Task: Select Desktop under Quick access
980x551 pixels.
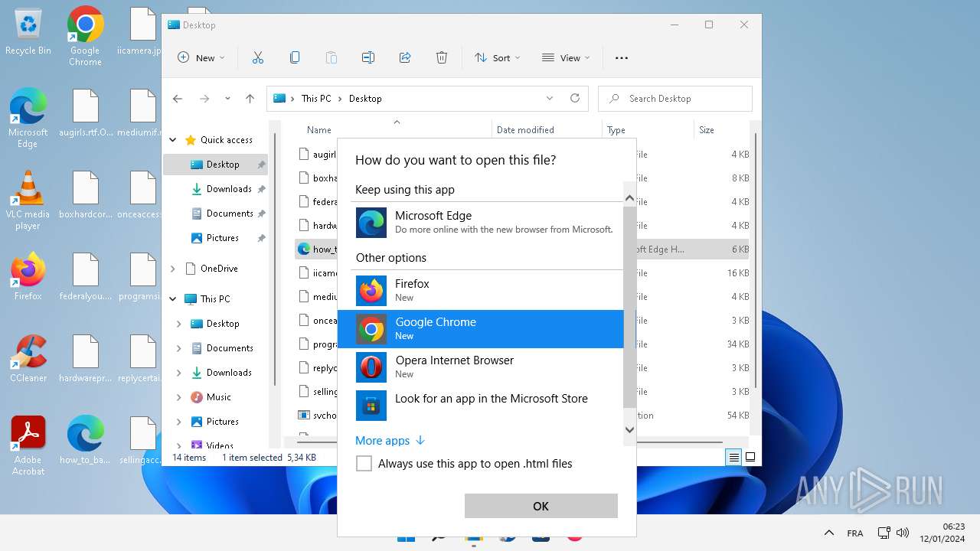Action: pos(216,165)
